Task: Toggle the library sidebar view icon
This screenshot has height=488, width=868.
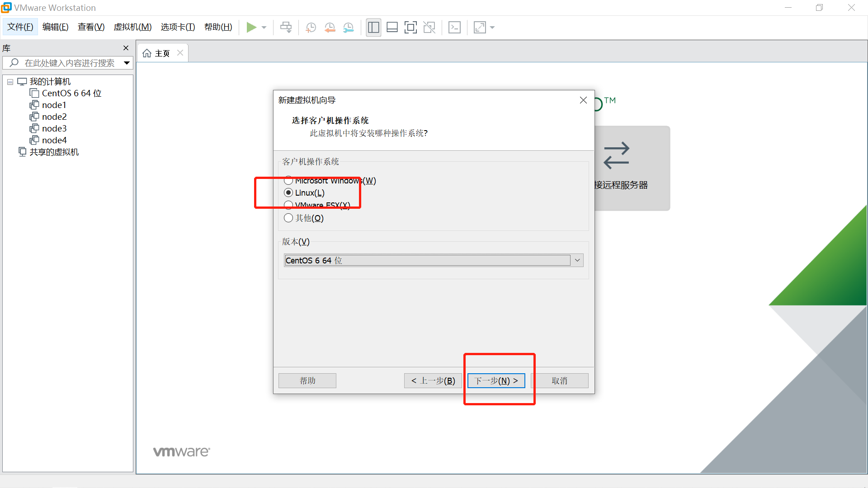Action: pos(373,28)
